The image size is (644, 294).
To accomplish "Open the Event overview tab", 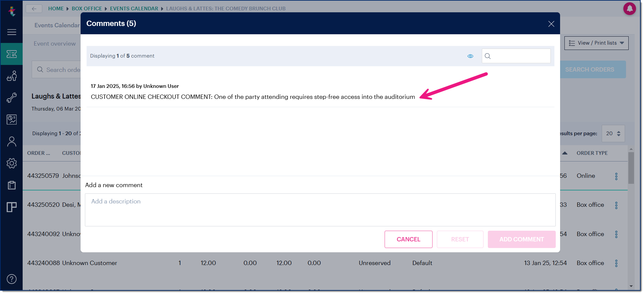I will (x=55, y=44).
